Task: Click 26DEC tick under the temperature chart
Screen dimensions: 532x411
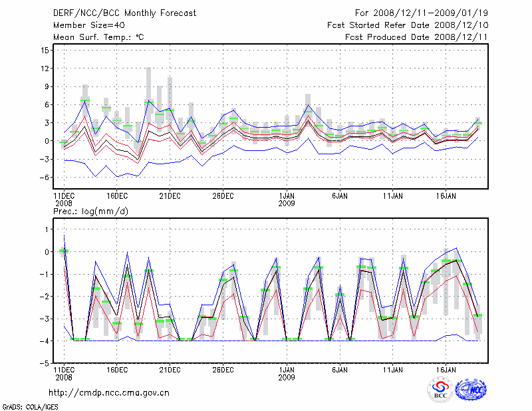Action: (x=223, y=196)
